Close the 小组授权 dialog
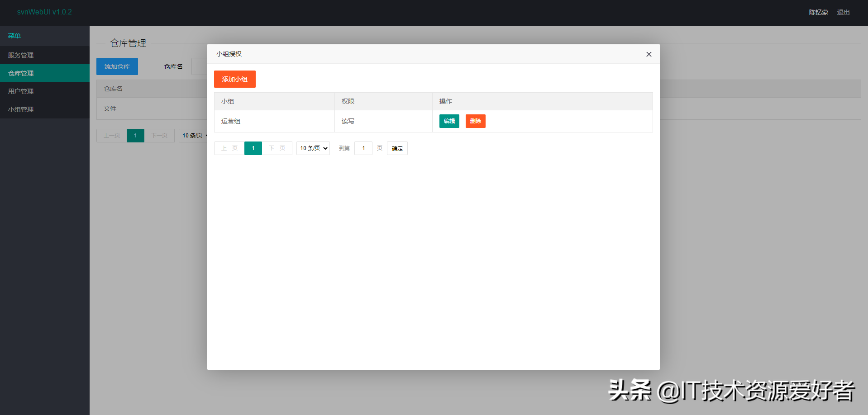The height and width of the screenshot is (415, 868). click(649, 54)
